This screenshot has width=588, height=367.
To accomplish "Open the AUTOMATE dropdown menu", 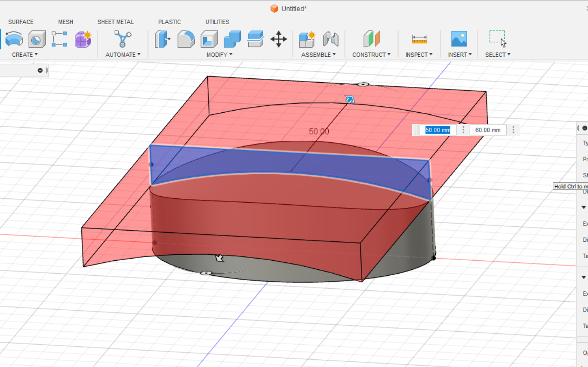I will [x=123, y=55].
